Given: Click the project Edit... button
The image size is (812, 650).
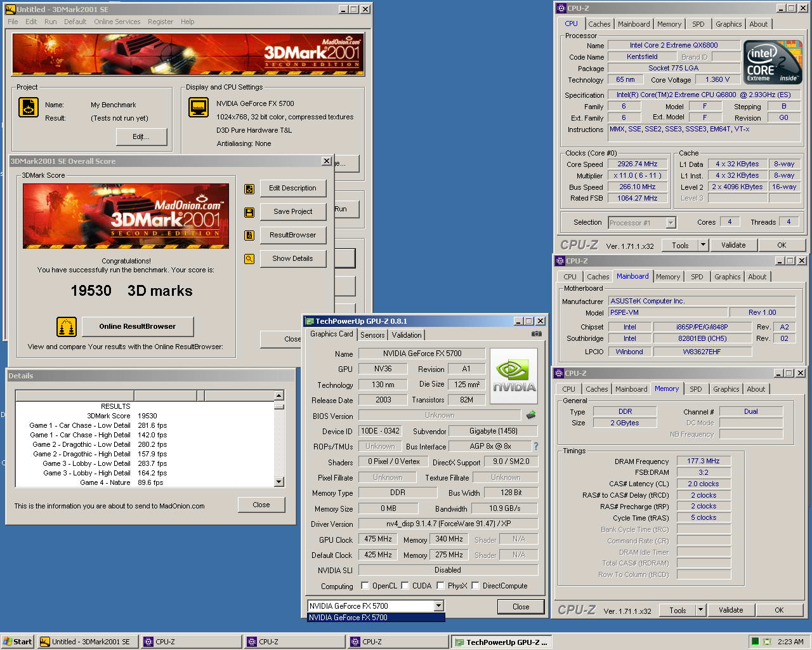Looking at the screenshot, I should (141, 137).
